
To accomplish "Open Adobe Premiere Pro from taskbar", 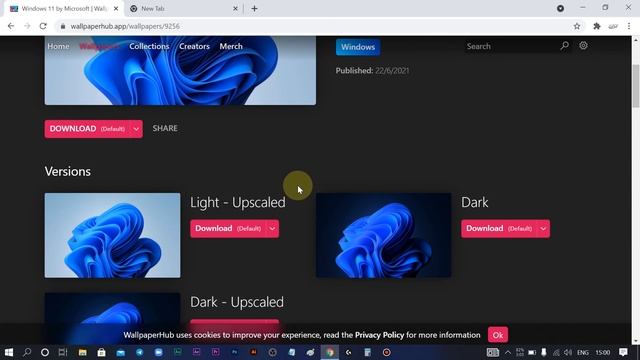I will click(x=216, y=352).
